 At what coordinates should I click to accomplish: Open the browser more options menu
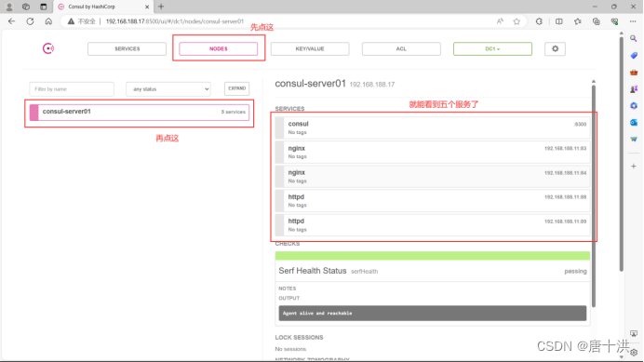coord(633,21)
